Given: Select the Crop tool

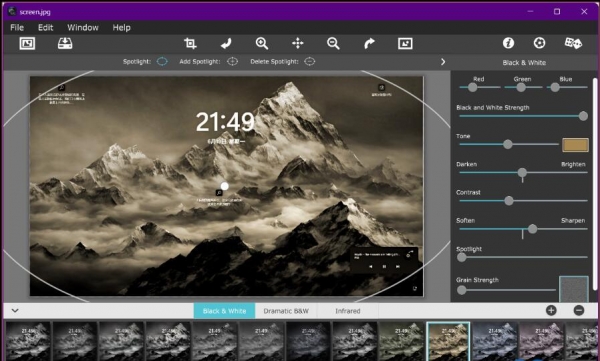Looking at the screenshot, I should click(x=190, y=43).
